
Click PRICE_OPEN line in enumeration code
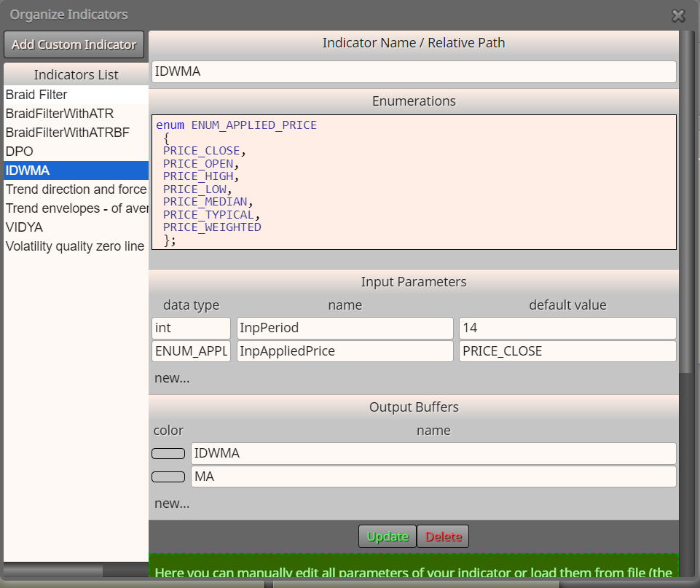coord(201,164)
